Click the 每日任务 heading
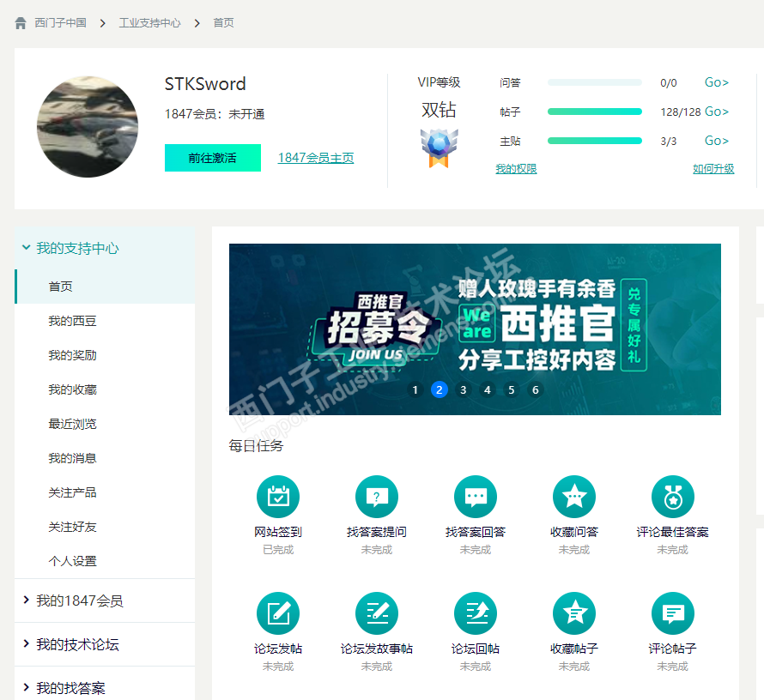This screenshot has width=764, height=700. [256, 446]
